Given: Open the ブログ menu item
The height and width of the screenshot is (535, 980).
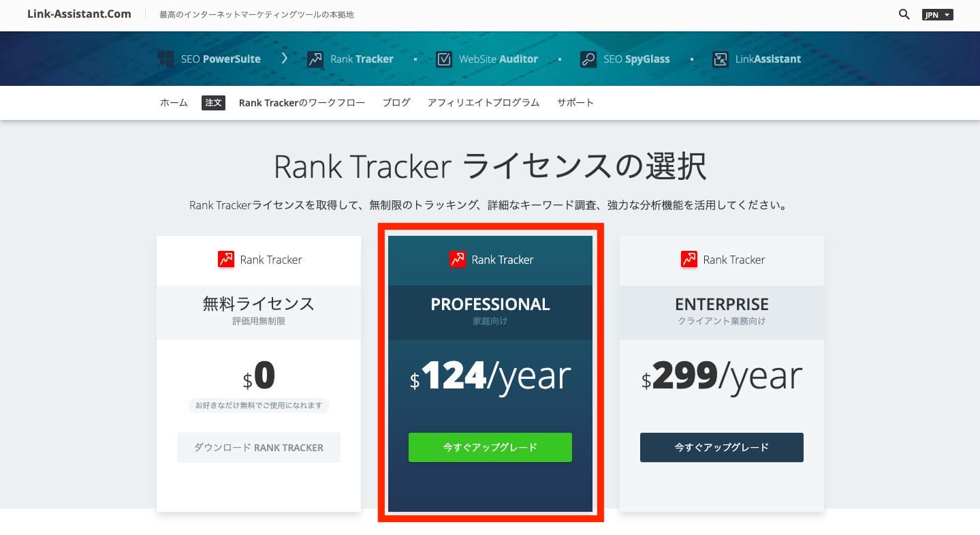Looking at the screenshot, I should (x=396, y=103).
